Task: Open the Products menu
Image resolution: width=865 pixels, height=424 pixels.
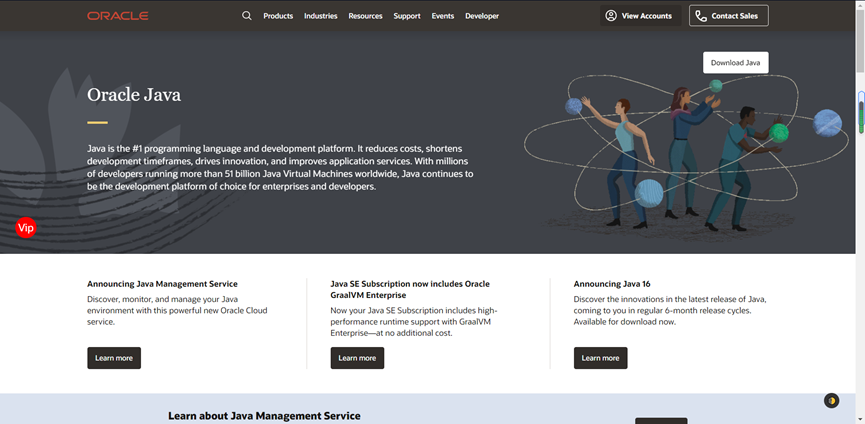Action: point(278,16)
